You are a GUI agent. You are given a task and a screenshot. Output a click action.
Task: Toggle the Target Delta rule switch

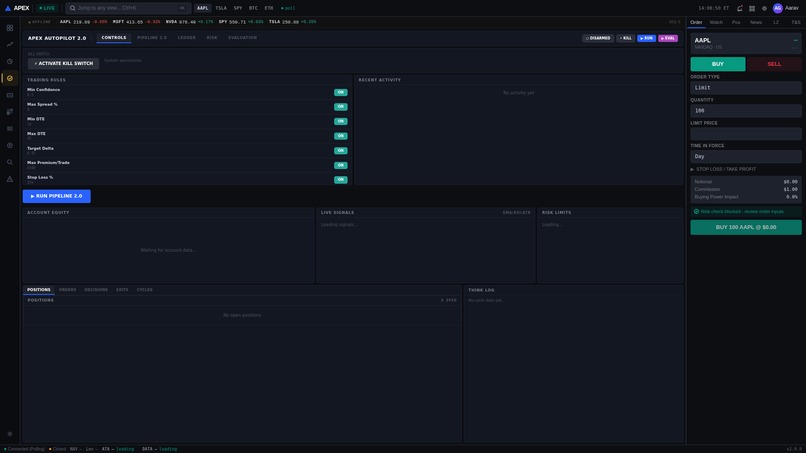click(x=341, y=151)
